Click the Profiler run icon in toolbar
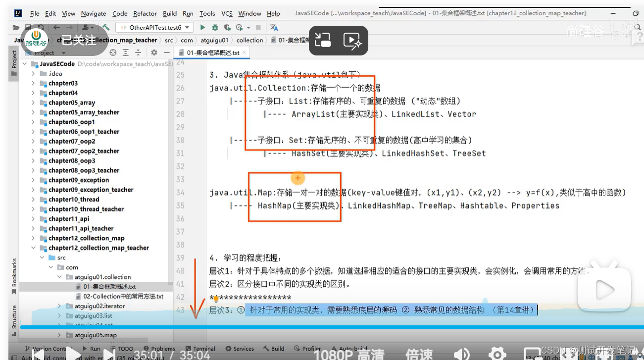The width and height of the screenshot is (644, 360). 240,28
